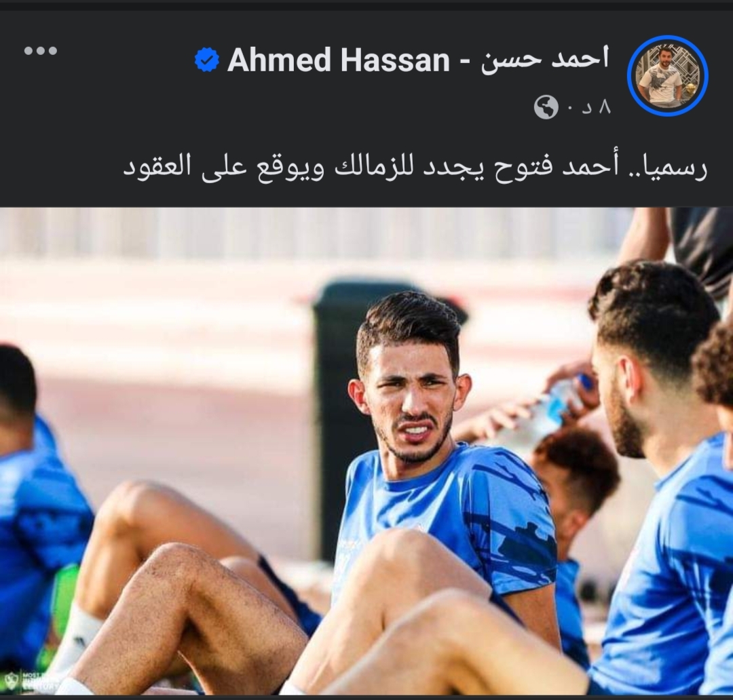Open Ahmed Hassan's profile picture
733x700 pixels.
point(668,75)
